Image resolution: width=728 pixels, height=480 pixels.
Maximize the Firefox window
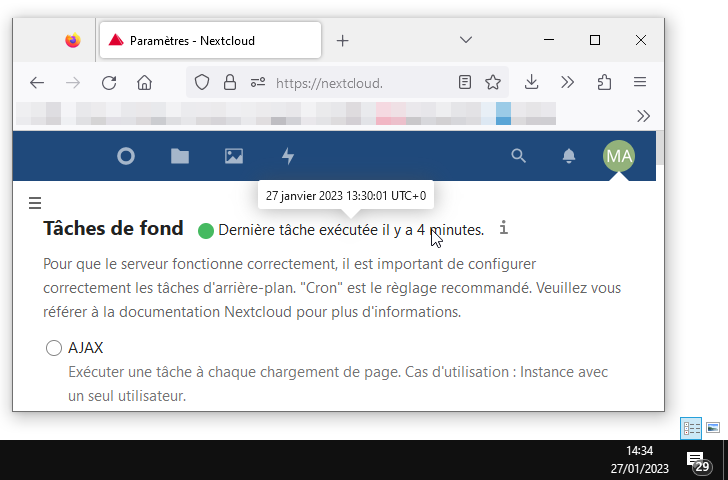[x=595, y=40]
